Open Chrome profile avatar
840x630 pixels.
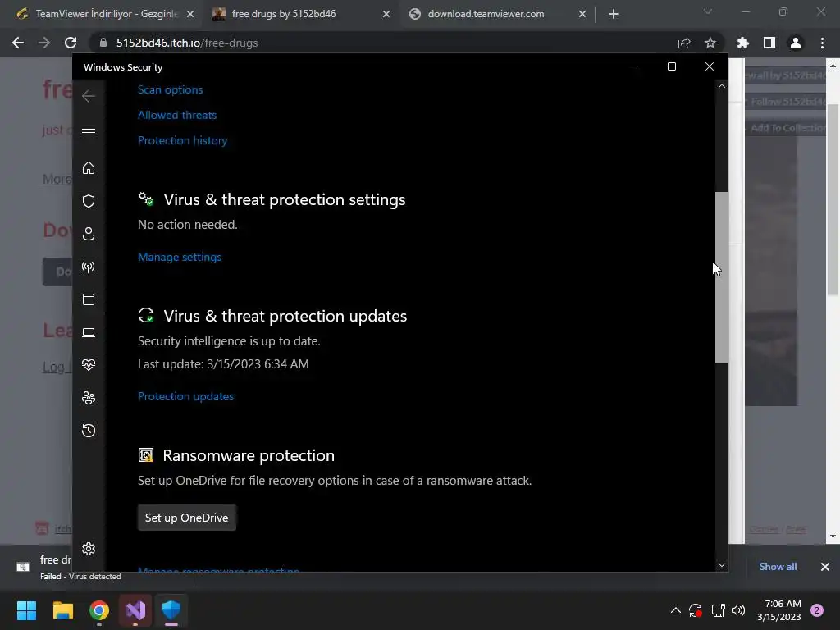[796, 43]
